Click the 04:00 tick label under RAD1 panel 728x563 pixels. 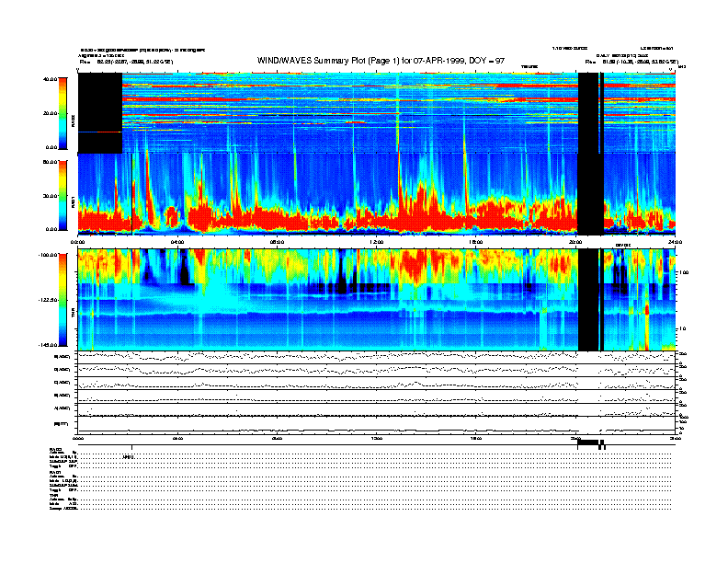[177, 242]
